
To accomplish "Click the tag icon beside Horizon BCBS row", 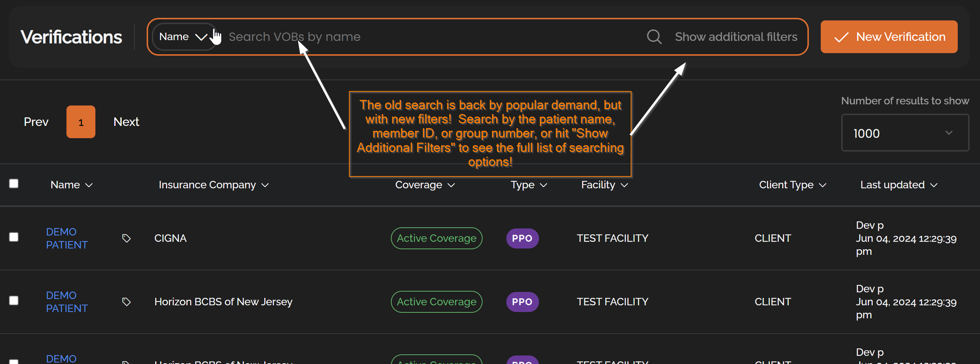I will 126,302.
